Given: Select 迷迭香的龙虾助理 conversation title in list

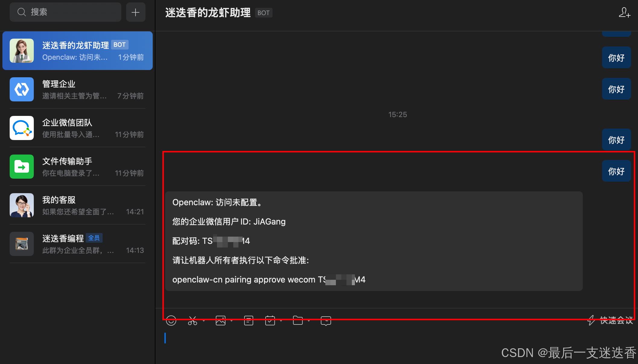Looking at the screenshot, I should [75, 45].
